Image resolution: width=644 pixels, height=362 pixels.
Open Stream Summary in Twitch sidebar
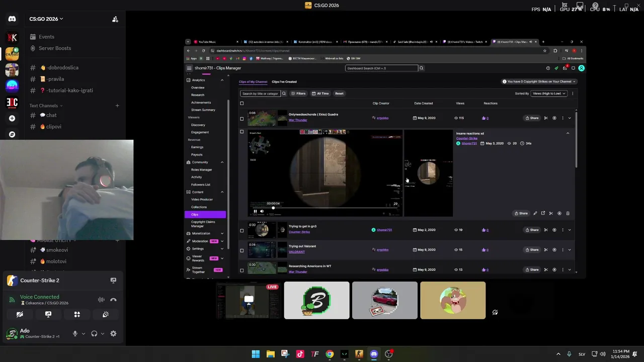203,110
